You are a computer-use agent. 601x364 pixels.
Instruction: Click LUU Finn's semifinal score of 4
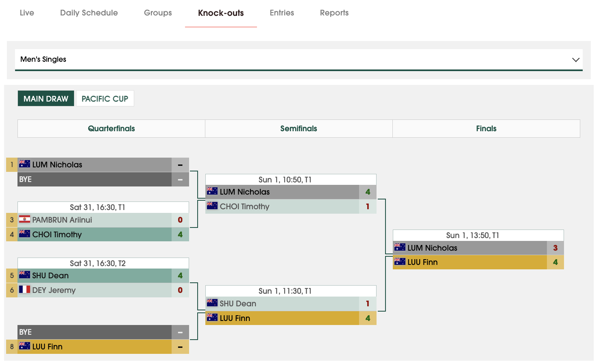368,318
